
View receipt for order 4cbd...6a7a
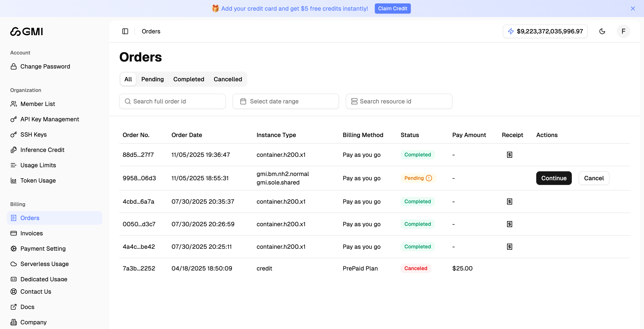(x=509, y=201)
